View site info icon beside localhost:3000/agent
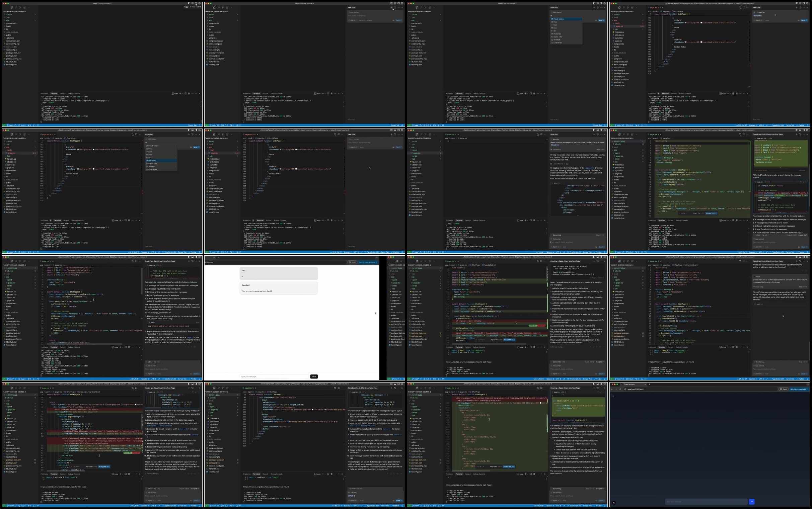This screenshot has width=812, height=509. click(625, 390)
